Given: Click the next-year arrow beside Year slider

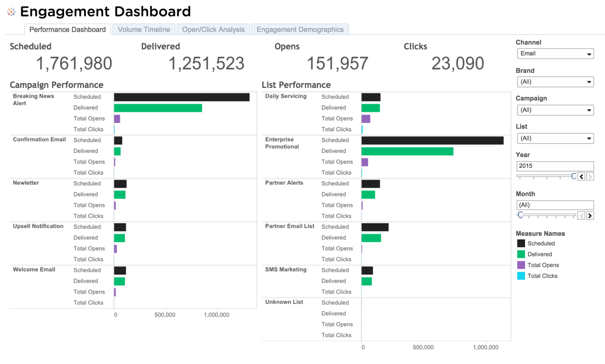Looking at the screenshot, I should [x=589, y=176].
